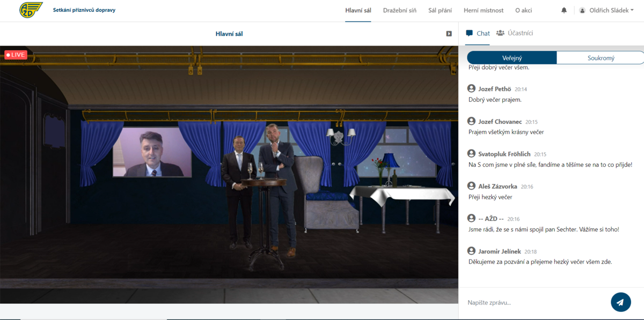The width and height of the screenshot is (644, 320).
Task: Click the user avatar next to Oldřich Sládek
Action: 582,10
